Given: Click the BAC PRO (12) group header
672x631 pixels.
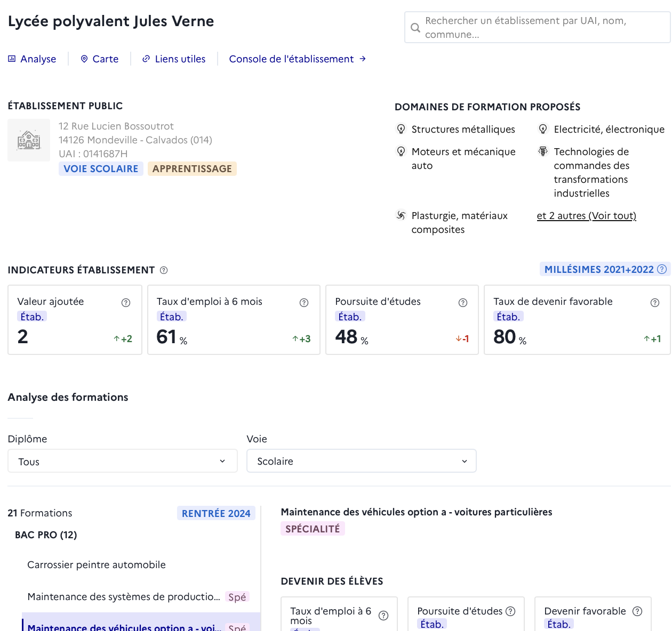Looking at the screenshot, I should (46, 535).
